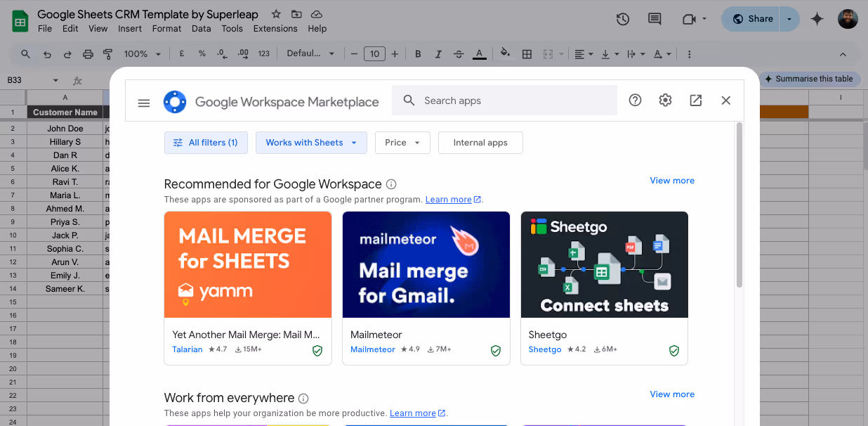Click the Search apps input field
The width and height of the screenshot is (868, 426).
tap(504, 101)
